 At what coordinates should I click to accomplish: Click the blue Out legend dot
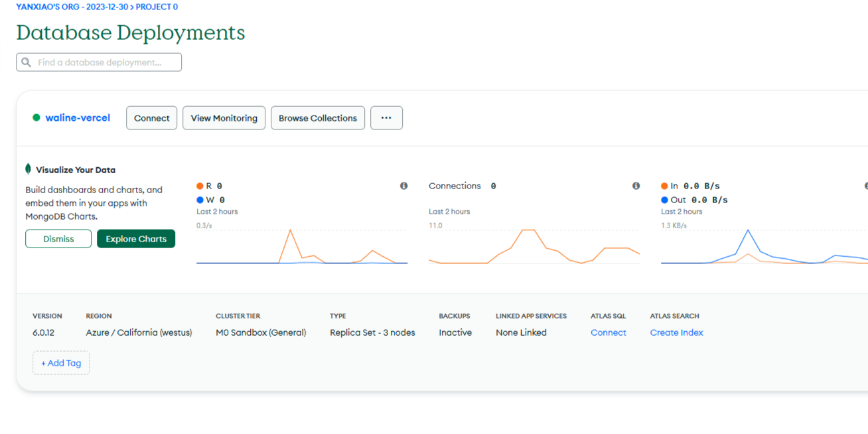pyautogui.click(x=664, y=200)
